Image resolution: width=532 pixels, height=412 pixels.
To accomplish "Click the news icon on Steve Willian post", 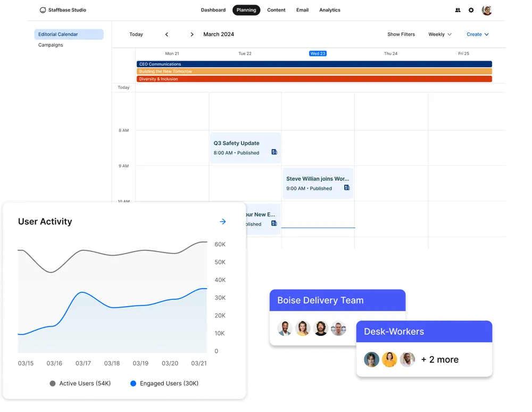I will [x=347, y=188].
